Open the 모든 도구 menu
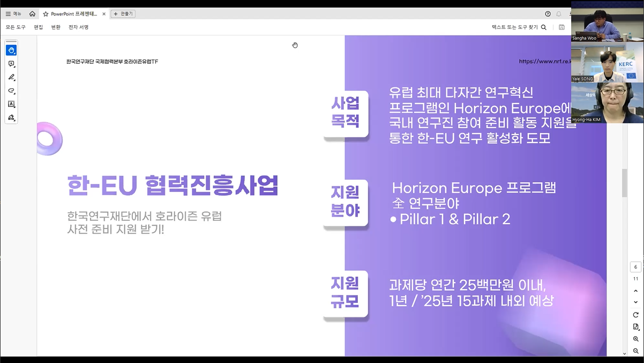 (16, 27)
